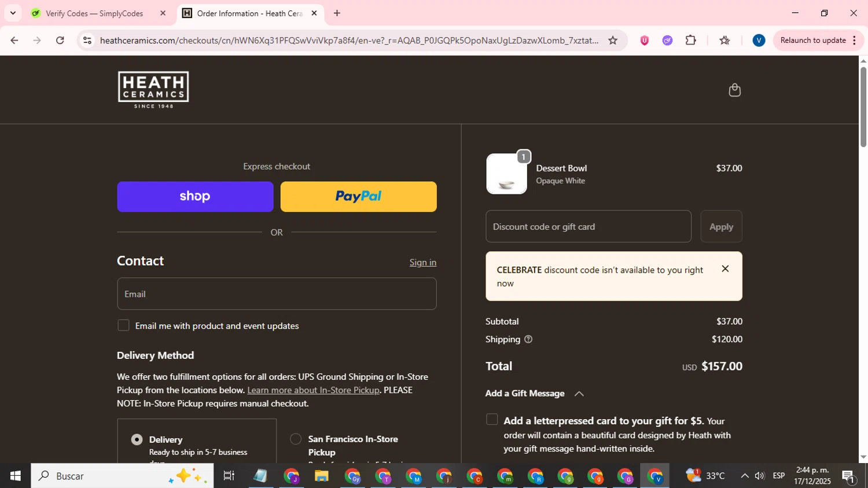The width and height of the screenshot is (868, 488).
Task: Open the bookmarks star list icon
Action: [x=724, y=41]
